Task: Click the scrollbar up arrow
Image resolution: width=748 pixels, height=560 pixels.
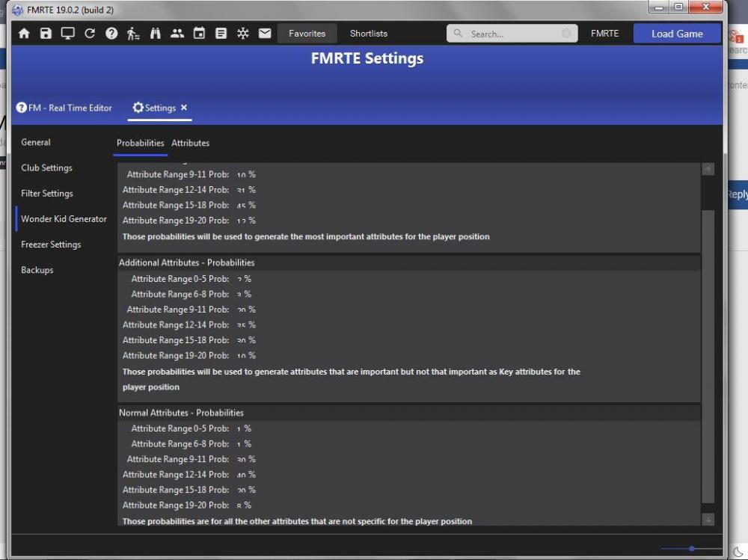Action: [708, 169]
